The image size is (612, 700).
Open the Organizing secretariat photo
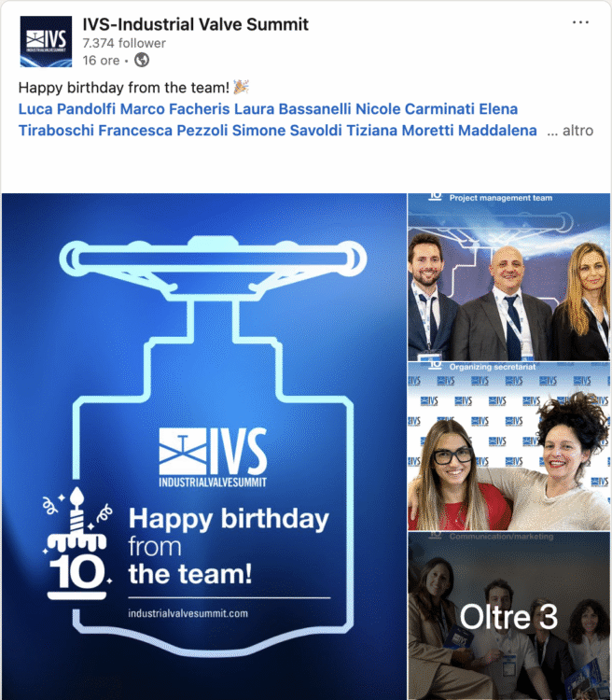(x=508, y=446)
